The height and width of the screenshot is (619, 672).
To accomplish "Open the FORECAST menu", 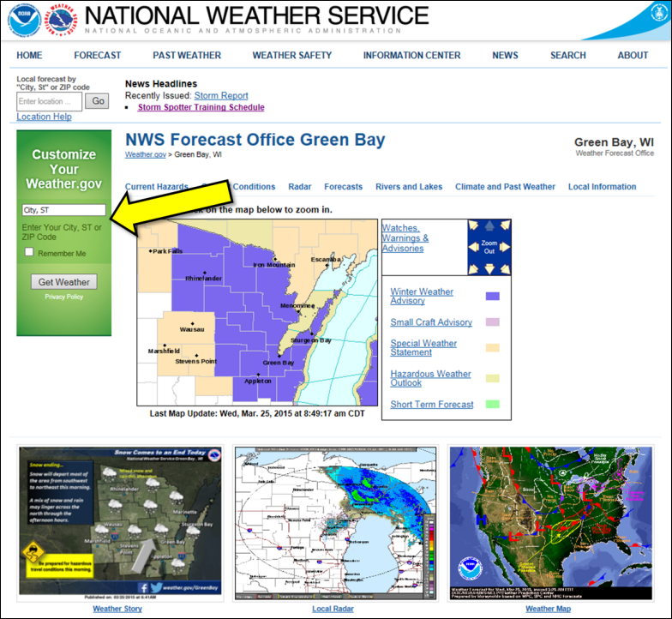I will (x=98, y=55).
